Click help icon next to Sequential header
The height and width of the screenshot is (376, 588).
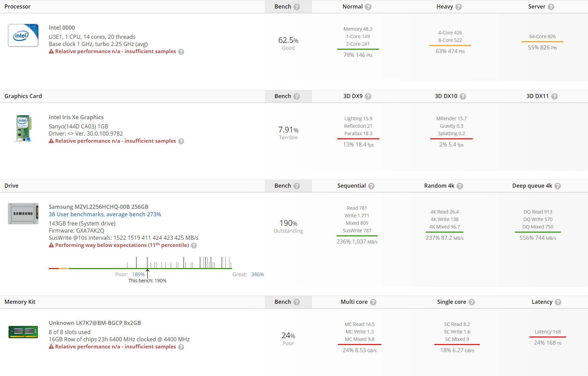pos(371,186)
